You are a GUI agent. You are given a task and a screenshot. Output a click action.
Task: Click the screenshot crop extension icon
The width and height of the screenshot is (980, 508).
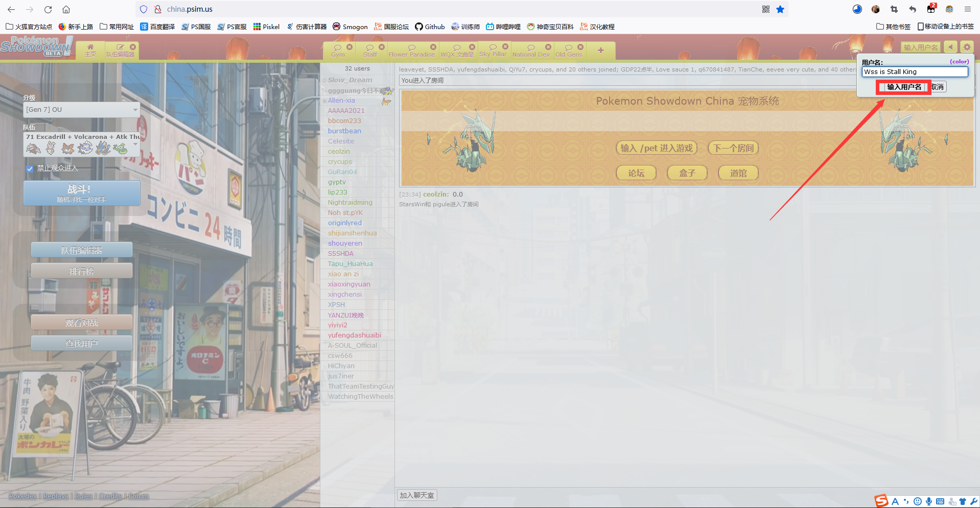(x=894, y=9)
